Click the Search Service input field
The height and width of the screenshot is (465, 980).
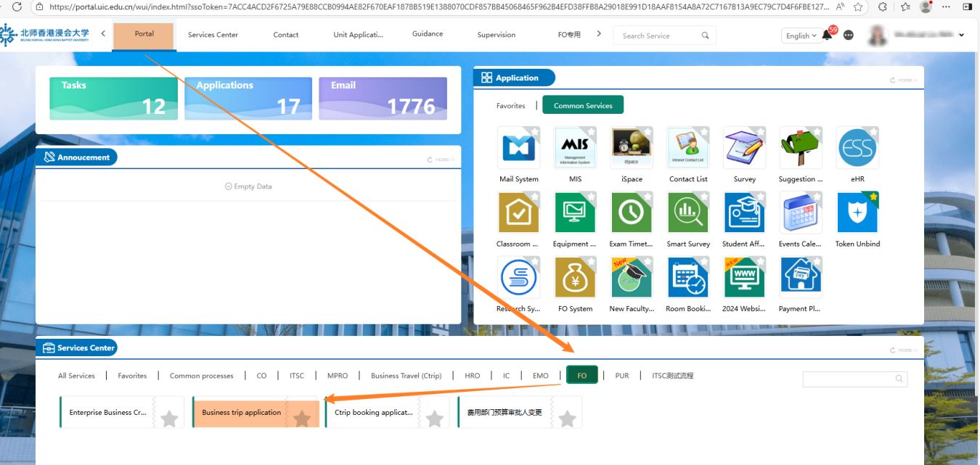click(659, 36)
